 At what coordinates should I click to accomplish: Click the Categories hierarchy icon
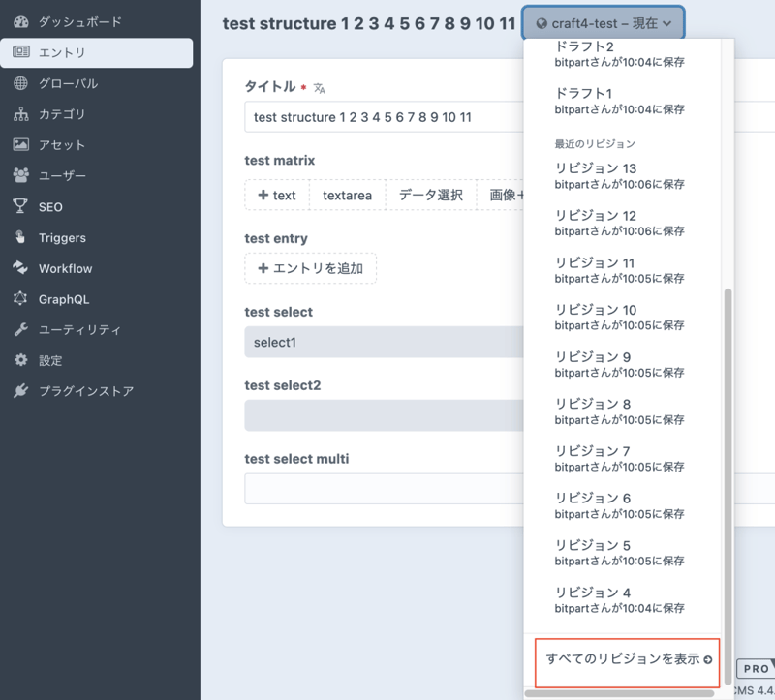tap(21, 114)
